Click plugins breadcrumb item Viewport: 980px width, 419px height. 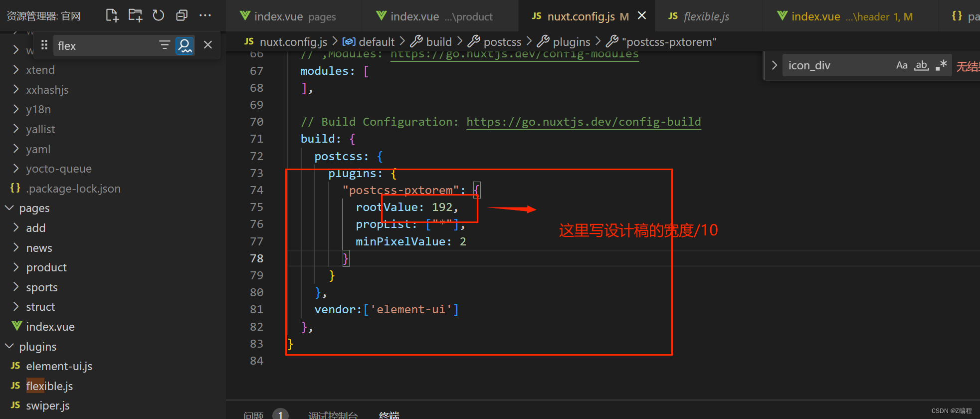[564, 42]
